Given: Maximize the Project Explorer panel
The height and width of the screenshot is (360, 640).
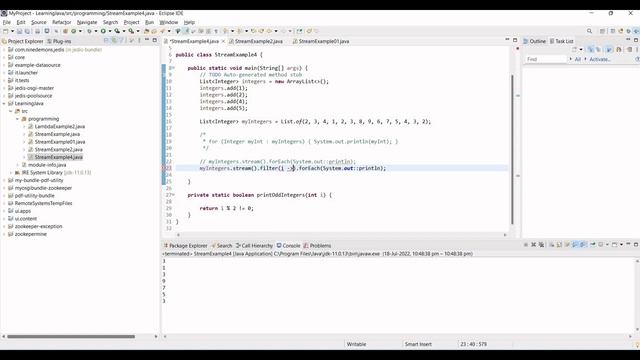Looking at the screenshot, I should point(155,40).
